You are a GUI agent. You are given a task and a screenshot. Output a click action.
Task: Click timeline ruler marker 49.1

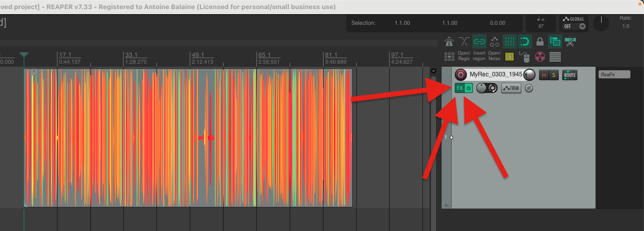(198, 55)
